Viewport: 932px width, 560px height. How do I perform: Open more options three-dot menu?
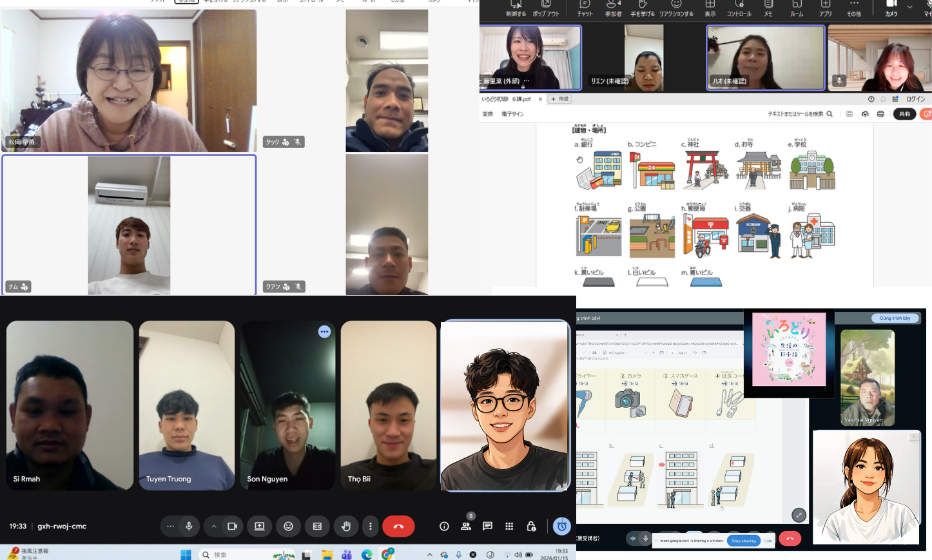tap(371, 526)
